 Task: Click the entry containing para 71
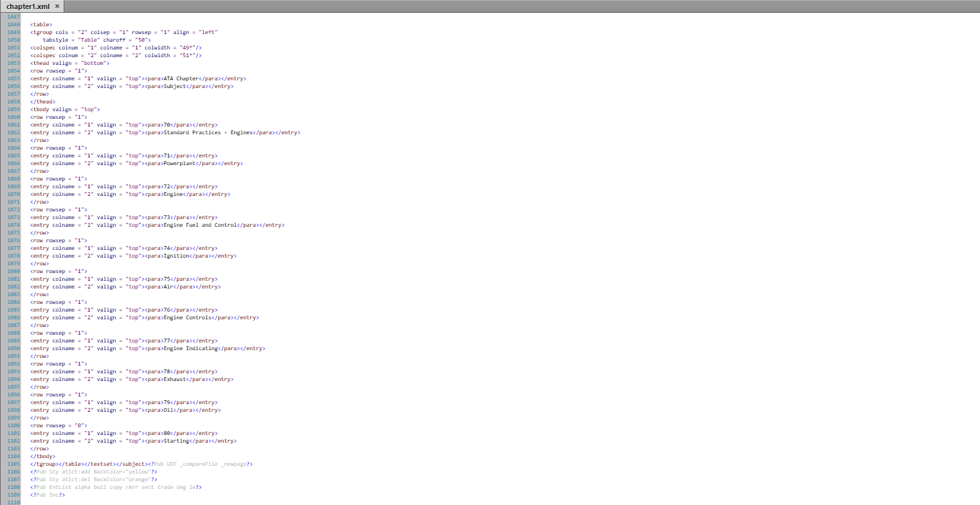(x=124, y=155)
